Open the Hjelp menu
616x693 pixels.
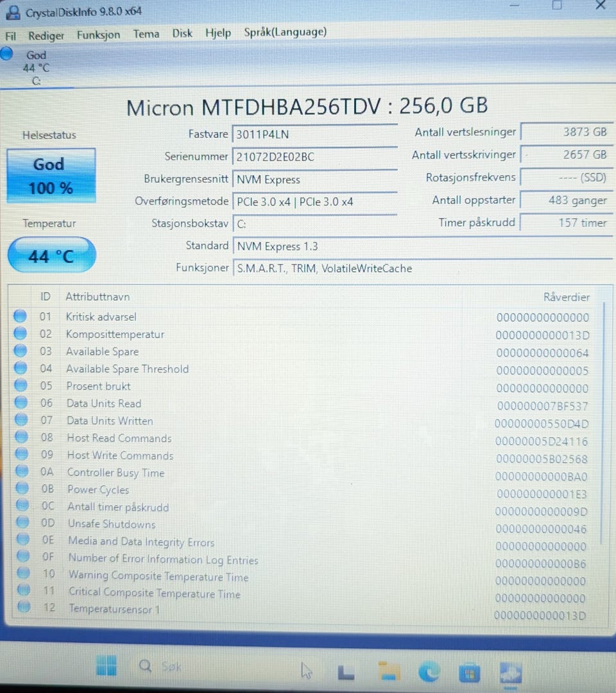(218, 33)
